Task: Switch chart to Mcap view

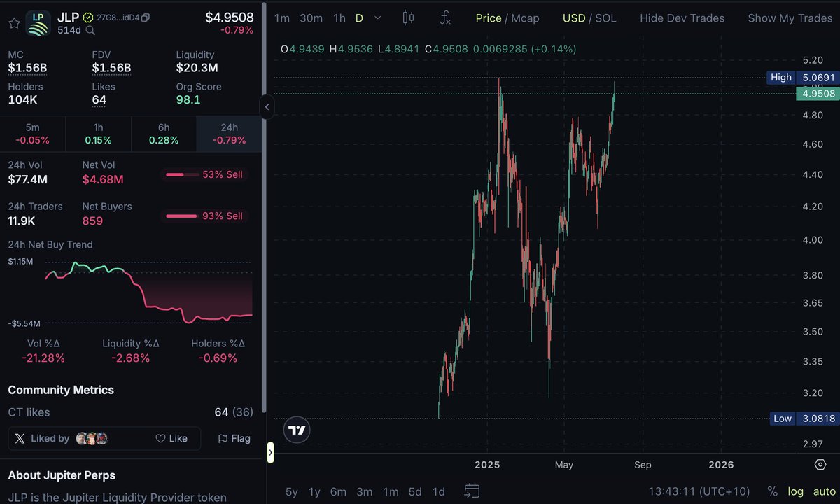Action: tap(525, 18)
